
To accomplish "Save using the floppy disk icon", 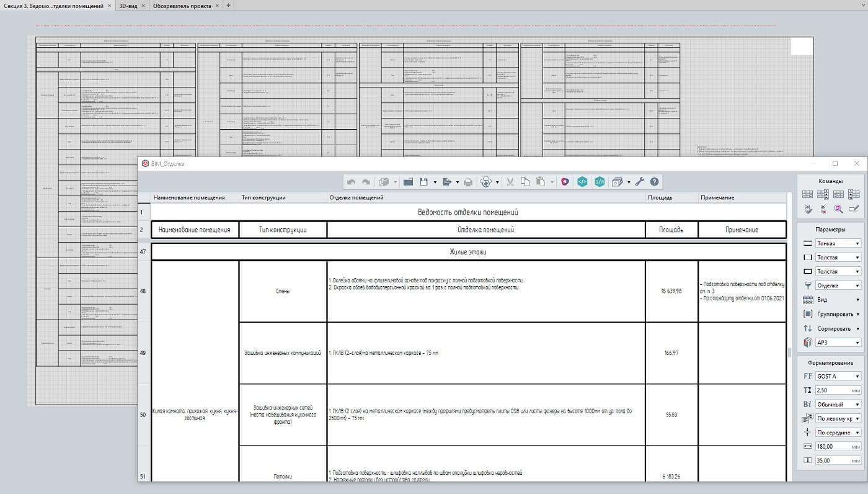I will (x=425, y=182).
